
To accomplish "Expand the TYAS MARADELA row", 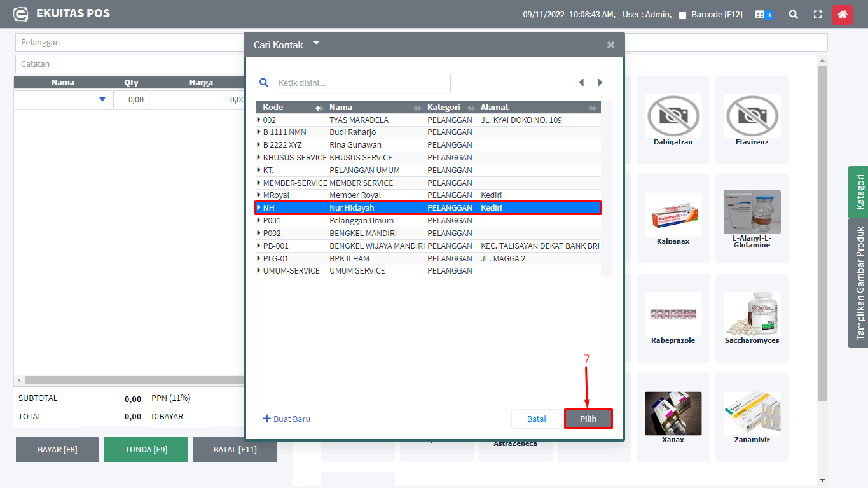I will (x=259, y=120).
